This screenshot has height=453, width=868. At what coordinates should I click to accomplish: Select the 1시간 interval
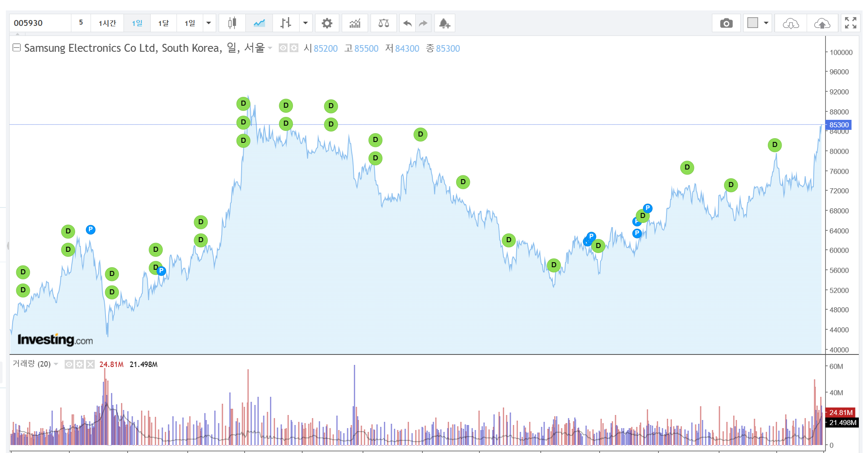107,23
